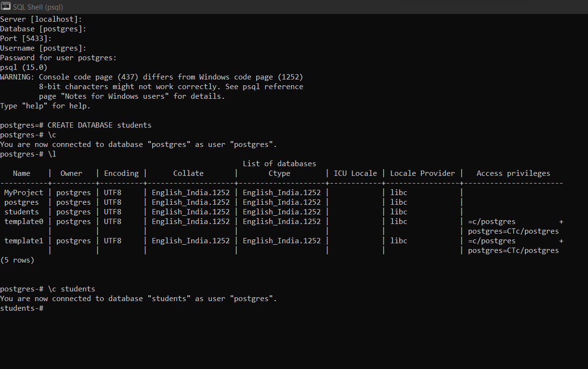Click the "ICU Locale" column header
The image size is (588, 369).
pyautogui.click(x=355, y=173)
